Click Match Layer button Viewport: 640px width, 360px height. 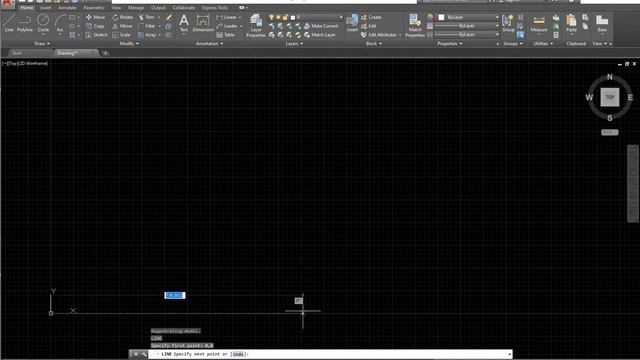320,35
